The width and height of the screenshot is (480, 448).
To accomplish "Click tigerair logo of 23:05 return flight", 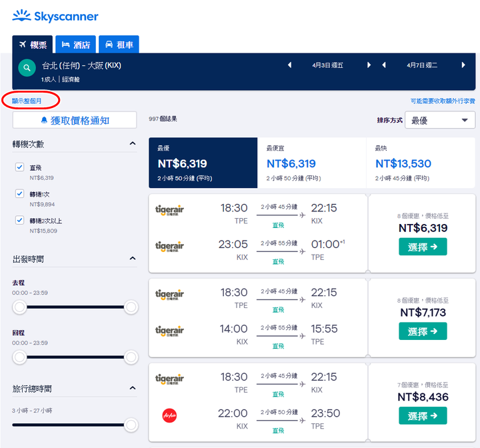I will click(x=169, y=247).
